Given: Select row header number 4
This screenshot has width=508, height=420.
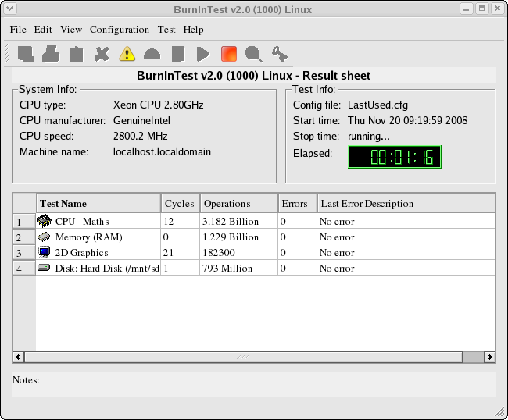Looking at the screenshot, I should click(x=24, y=268).
